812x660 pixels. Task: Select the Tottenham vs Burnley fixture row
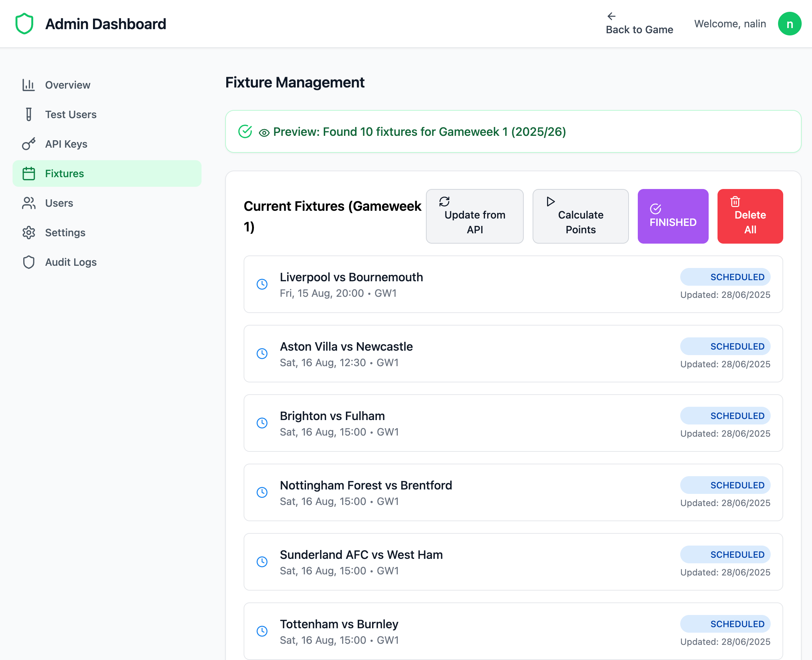pyautogui.click(x=513, y=631)
